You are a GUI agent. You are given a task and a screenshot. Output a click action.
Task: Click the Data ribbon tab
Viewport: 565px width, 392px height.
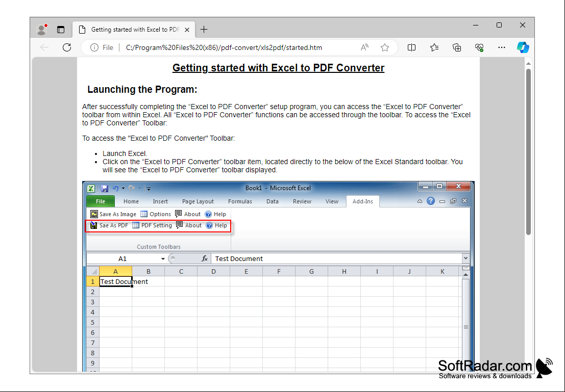(x=273, y=201)
